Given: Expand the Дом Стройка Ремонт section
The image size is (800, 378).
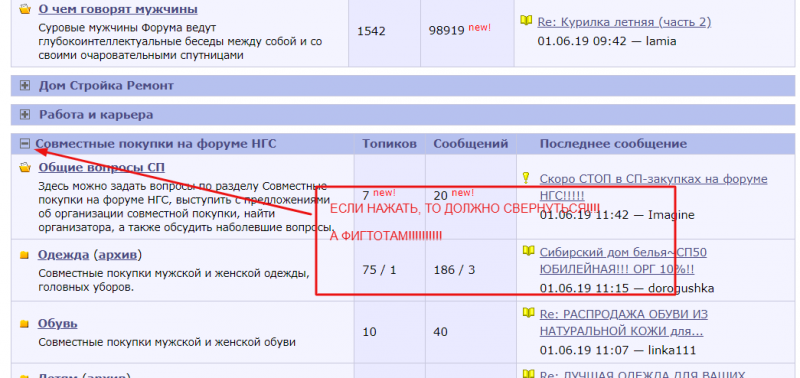Looking at the screenshot, I should pyautogui.click(x=24, y=86).
